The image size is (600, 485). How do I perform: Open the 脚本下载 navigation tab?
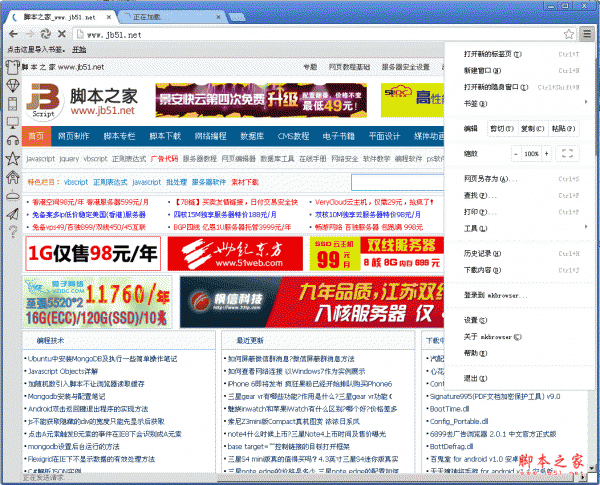(165, 136)
